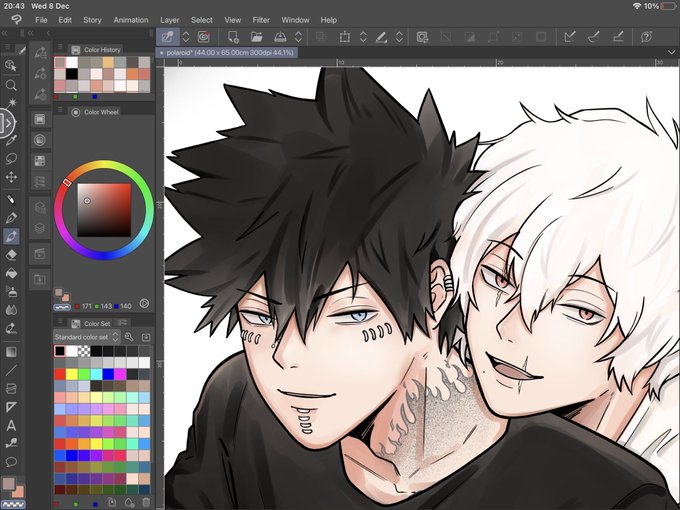Select the Gradient tool
Image resolution: width=680 pixels, height=510 pixels.
[11, 351]
